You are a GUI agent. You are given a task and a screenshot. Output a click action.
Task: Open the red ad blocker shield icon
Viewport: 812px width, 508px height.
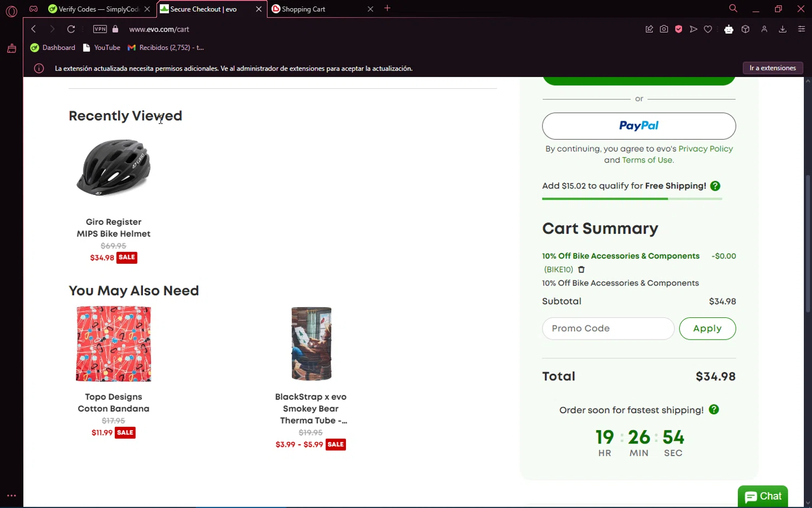point(678,29)
